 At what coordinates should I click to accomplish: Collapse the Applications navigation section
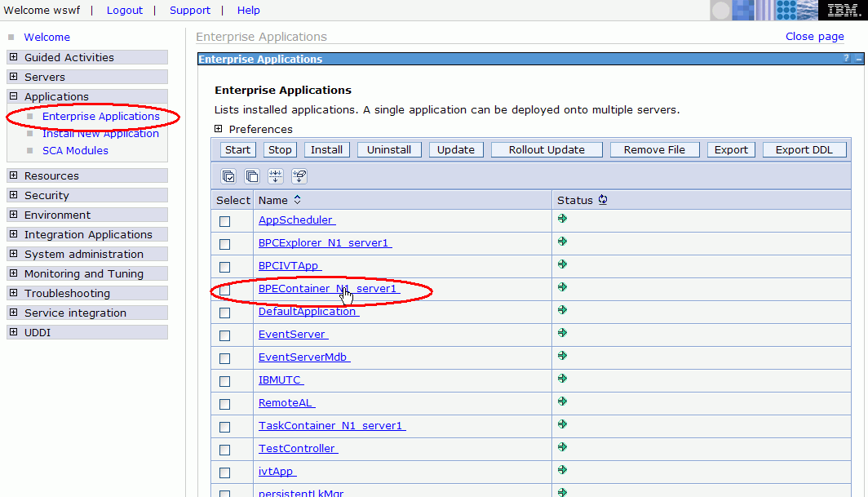pyautogui.click(x=13, y=95)
